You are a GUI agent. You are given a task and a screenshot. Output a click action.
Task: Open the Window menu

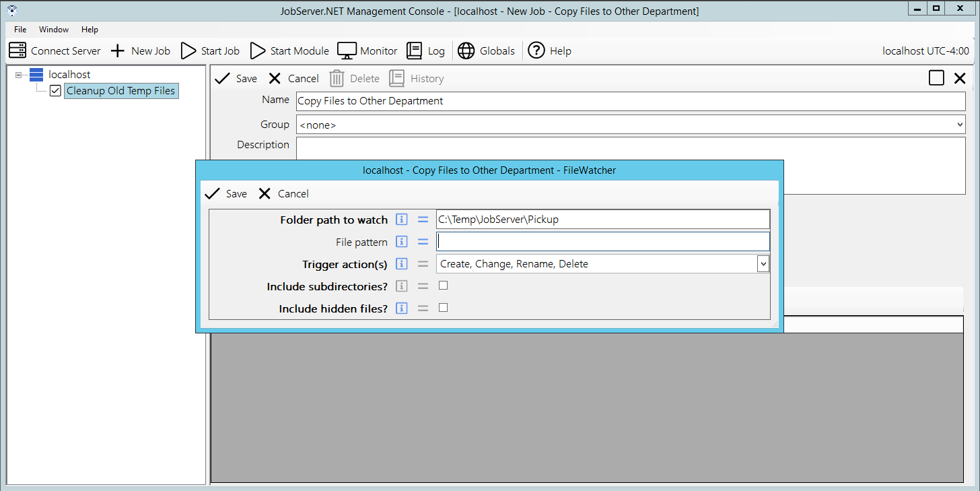point(54,30)
